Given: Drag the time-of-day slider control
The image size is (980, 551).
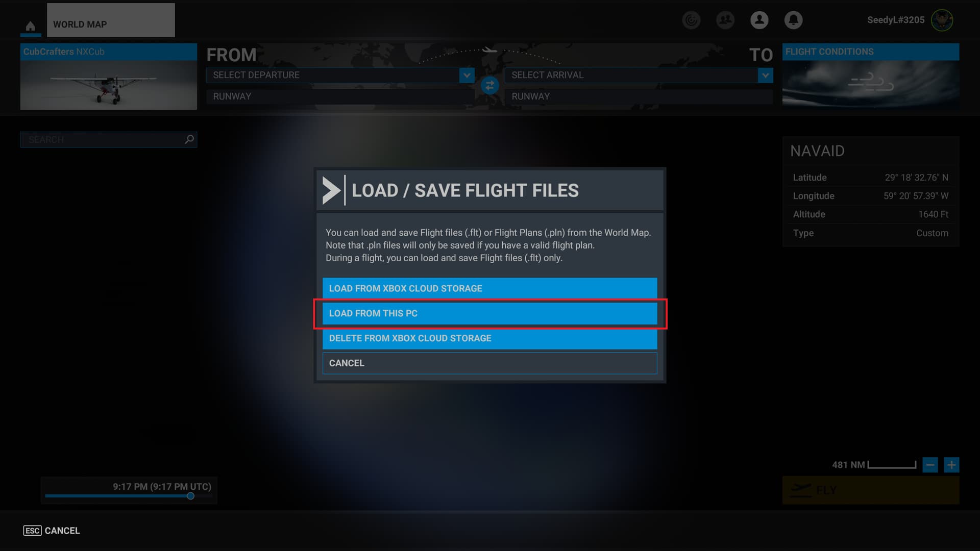Looking at the screenshot, I should (x=190, y=496).
